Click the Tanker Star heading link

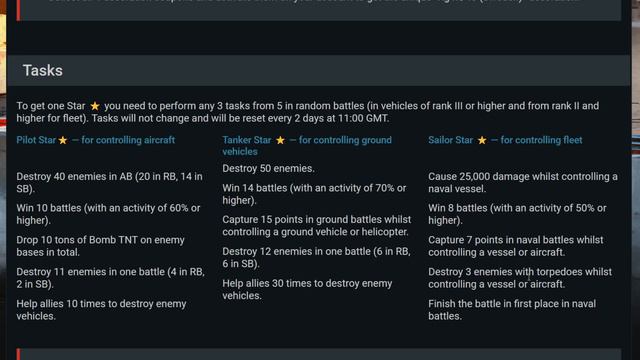click(x=307, y=146)
